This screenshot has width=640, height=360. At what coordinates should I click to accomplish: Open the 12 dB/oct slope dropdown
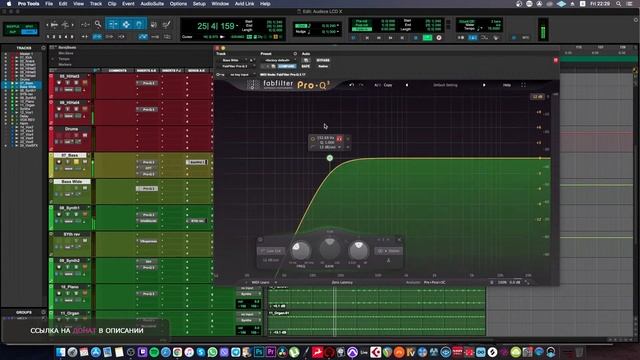pos(271,260)
